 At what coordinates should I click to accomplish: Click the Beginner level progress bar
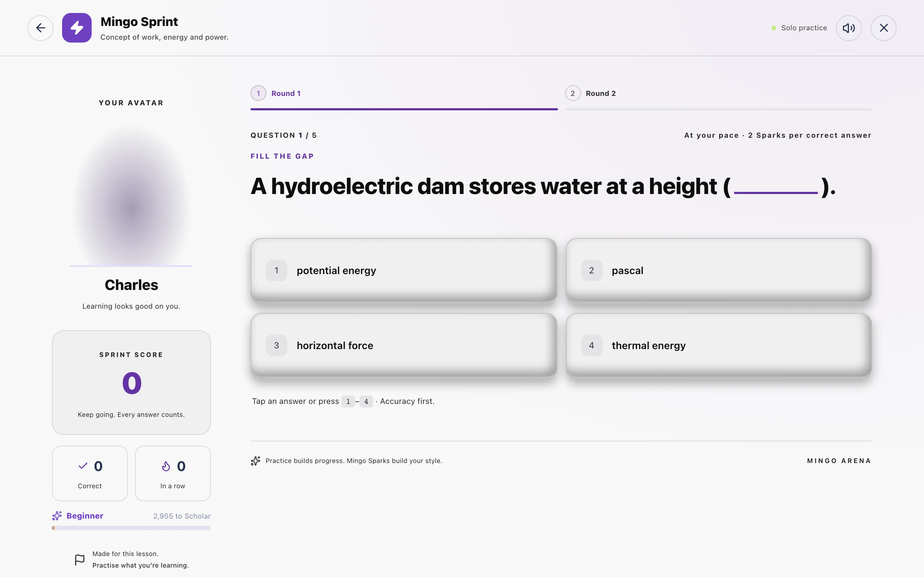[x=131, y=528]
